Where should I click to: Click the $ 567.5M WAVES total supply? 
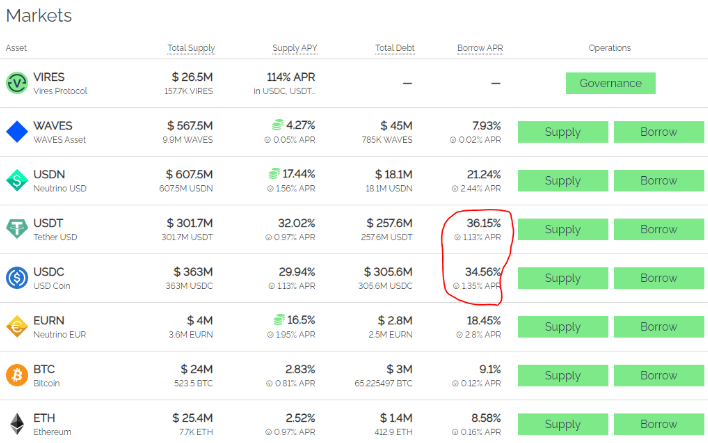[x=190, y=126]
